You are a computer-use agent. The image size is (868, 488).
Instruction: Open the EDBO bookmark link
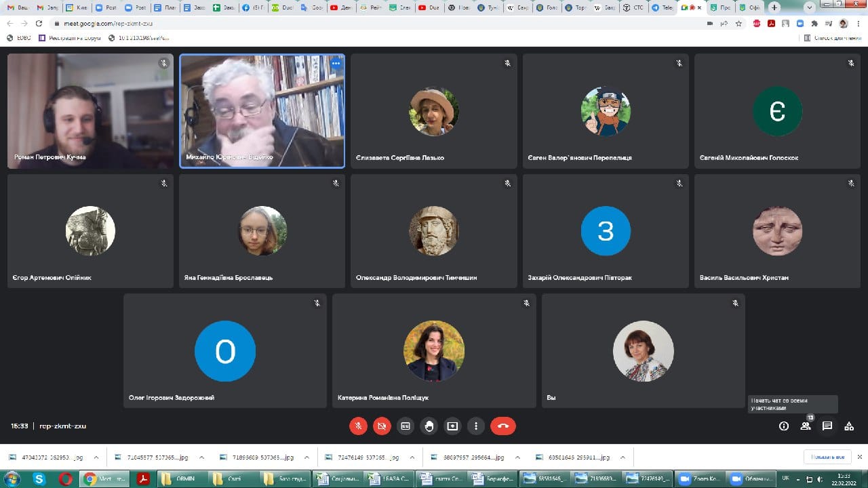pos(20,38)
